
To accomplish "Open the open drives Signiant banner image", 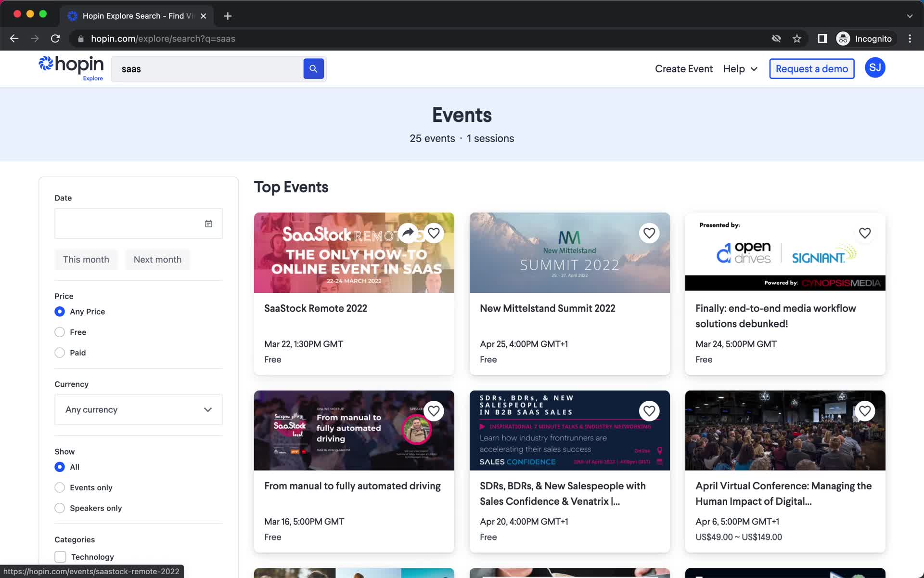I will pyautogui.click(x=785, y=252).
